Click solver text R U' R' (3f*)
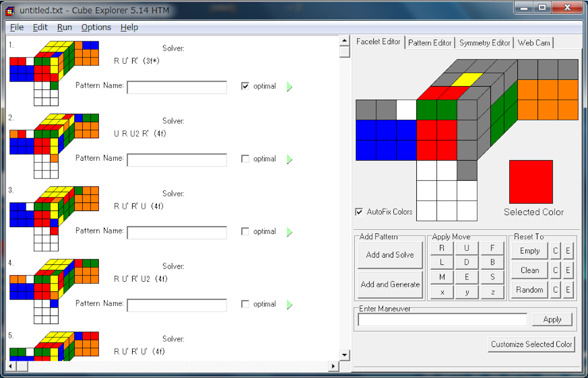Viewport: 588px width, 378px height. 137,61
